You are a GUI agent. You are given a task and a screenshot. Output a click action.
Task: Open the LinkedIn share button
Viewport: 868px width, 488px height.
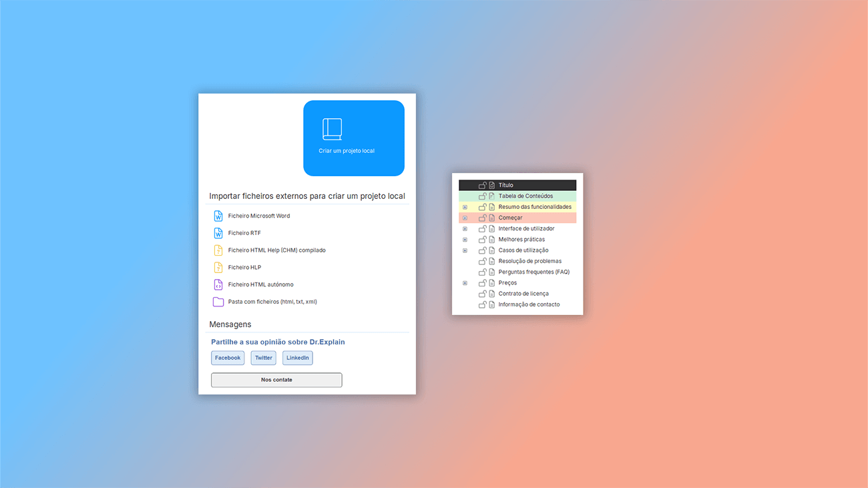[297, 358]
